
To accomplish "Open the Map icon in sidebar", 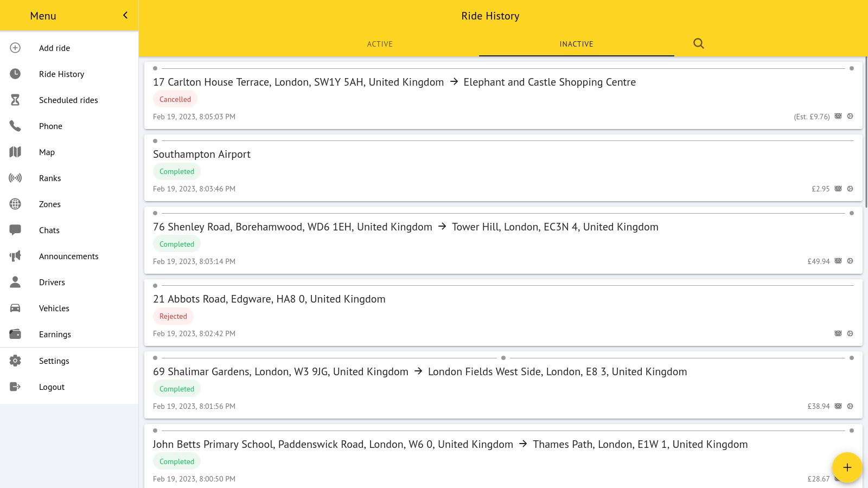I will [15, 152].
